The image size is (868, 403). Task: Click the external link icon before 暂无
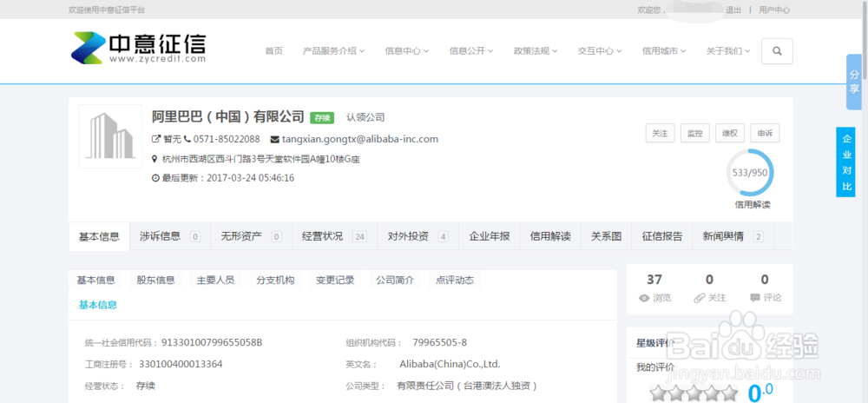point(156,139)
